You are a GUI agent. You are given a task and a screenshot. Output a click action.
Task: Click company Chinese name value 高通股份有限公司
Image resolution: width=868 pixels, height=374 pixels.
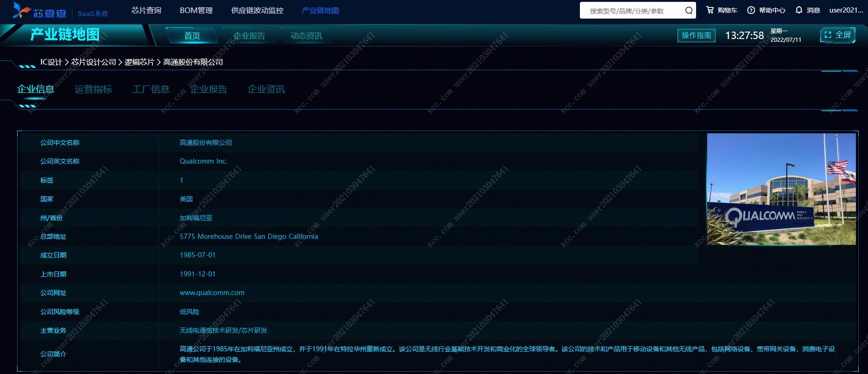(206, 143)
